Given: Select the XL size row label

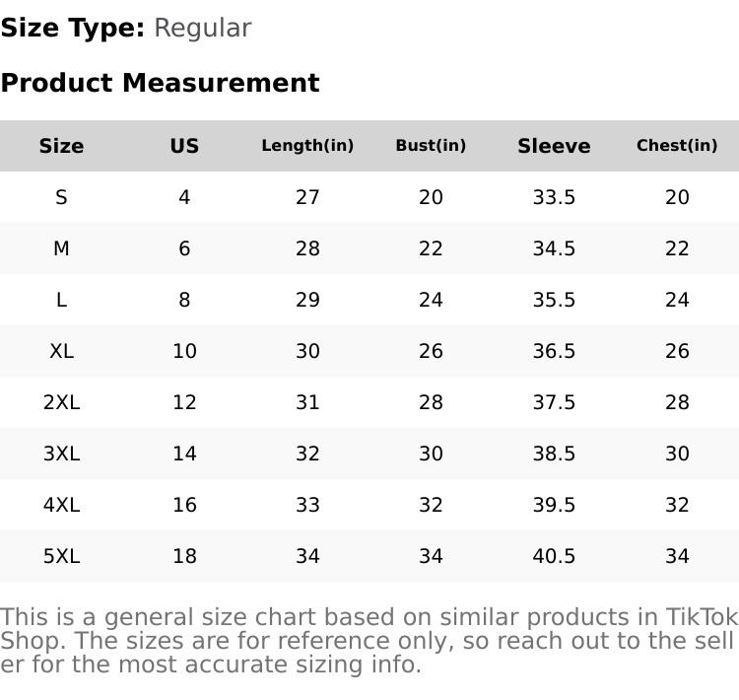Looking at the screenshot, I should tap(61, 351).
